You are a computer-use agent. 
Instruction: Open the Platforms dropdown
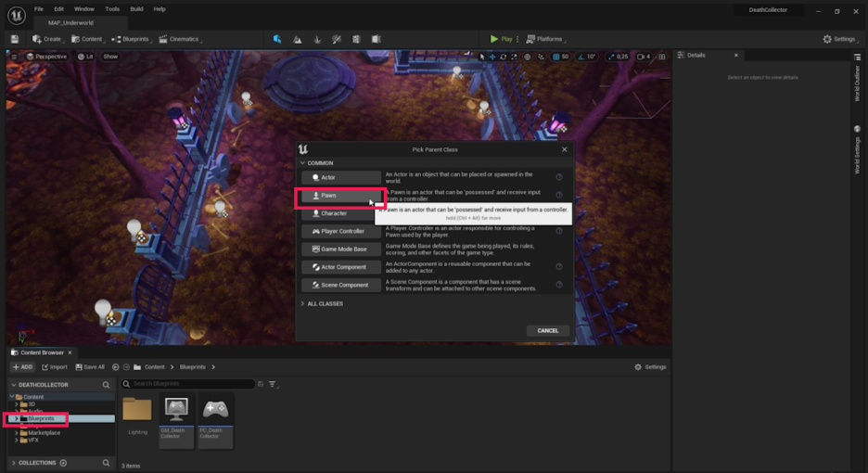click(x=545, y=39)
